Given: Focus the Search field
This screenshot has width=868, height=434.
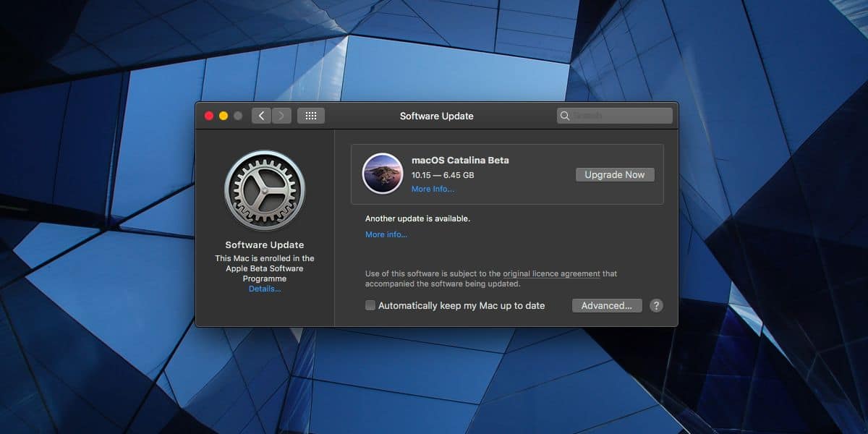Looking at the screenshot, I should (615, 116).
